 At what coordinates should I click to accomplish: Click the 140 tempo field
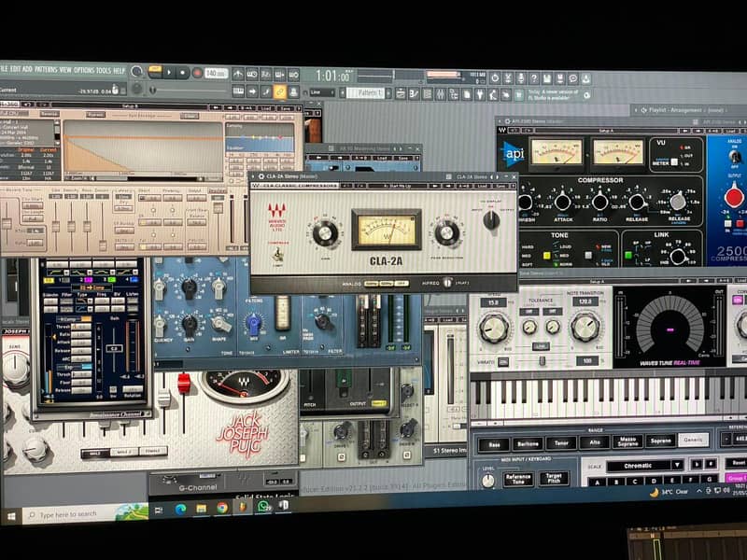216,74
